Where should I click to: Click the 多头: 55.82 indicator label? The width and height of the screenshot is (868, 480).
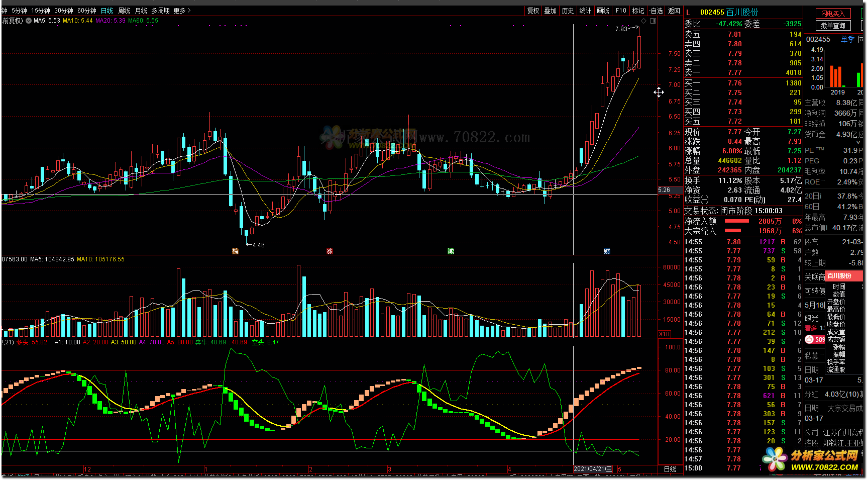coord(32,342)
